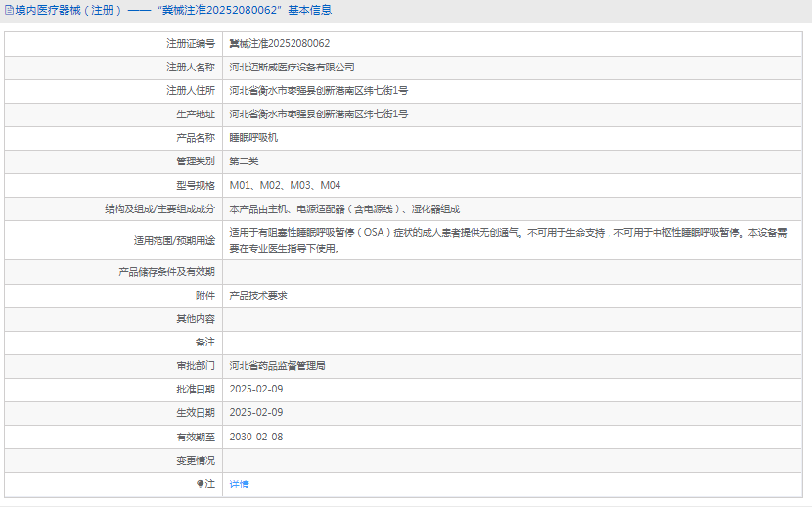Screen dimensions: 812x507
Task: Select management class value 第二类
Action: (244, 161)
